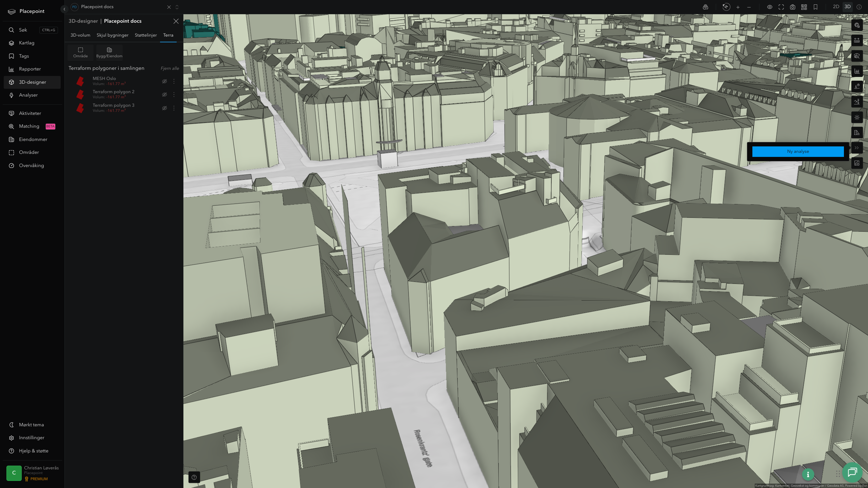Choose the Område terraform tool
Image resolution: width=868 pixels, height=488 pixels.
tap(80, 53)
